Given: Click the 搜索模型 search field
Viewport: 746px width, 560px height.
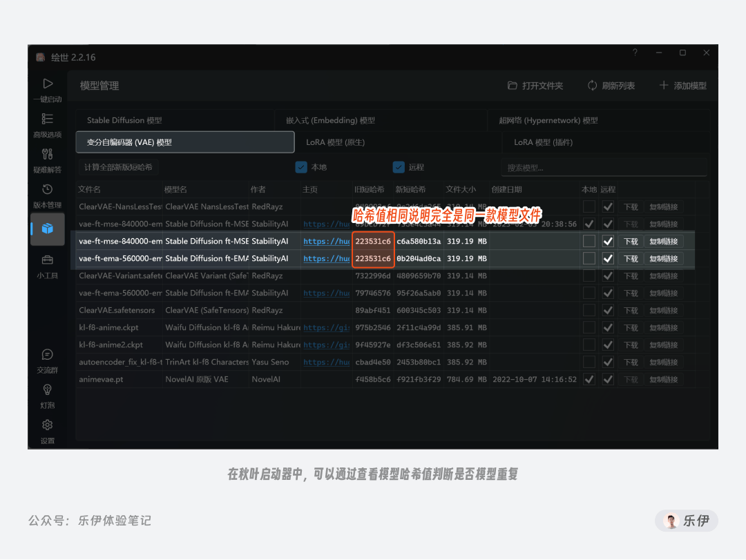Looking at the screenshot, I should coord(604,168).
